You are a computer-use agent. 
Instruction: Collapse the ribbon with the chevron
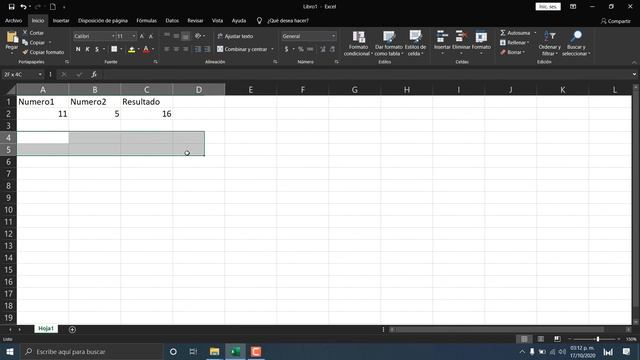pos(634,62)
